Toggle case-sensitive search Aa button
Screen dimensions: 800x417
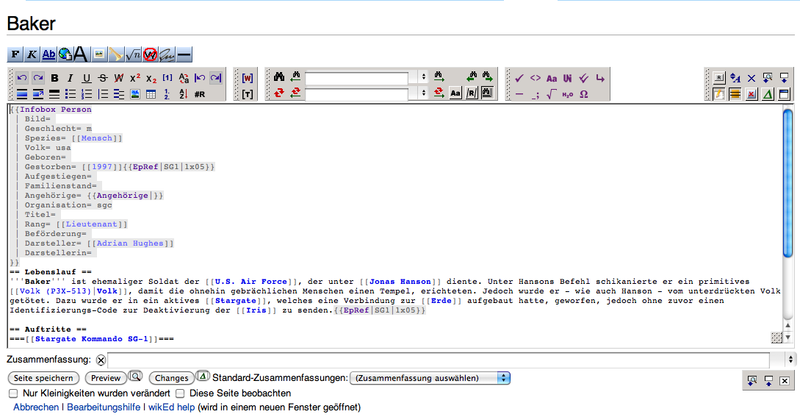pos(454,94)
